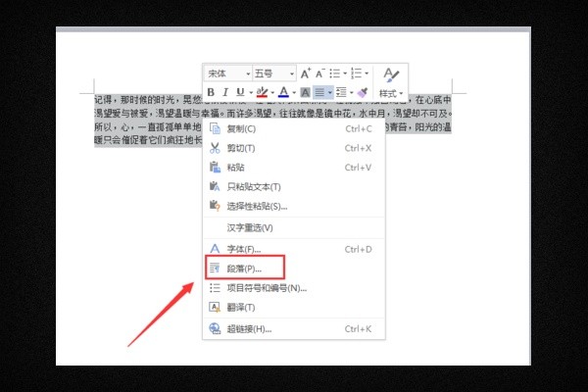This screenshot has width=588, height=392.
Task: Increase font size with A+ icon
Action: pos(306,73)
